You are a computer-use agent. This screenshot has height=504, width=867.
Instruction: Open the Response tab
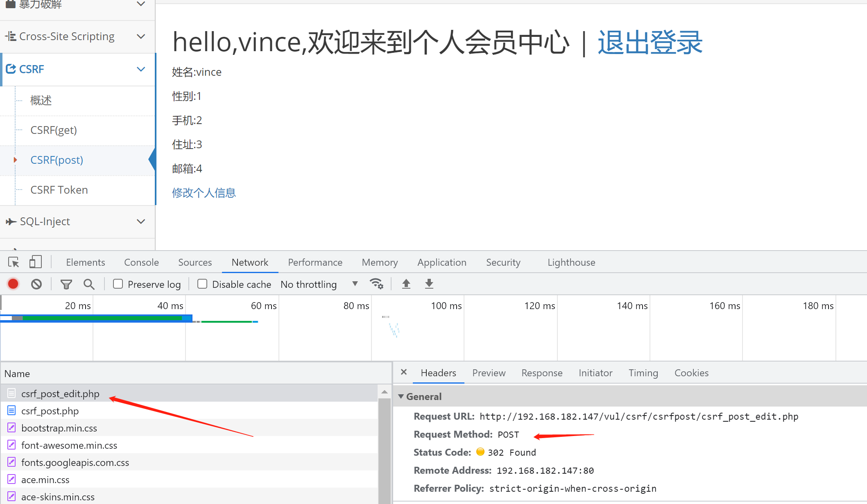point(541,373)
